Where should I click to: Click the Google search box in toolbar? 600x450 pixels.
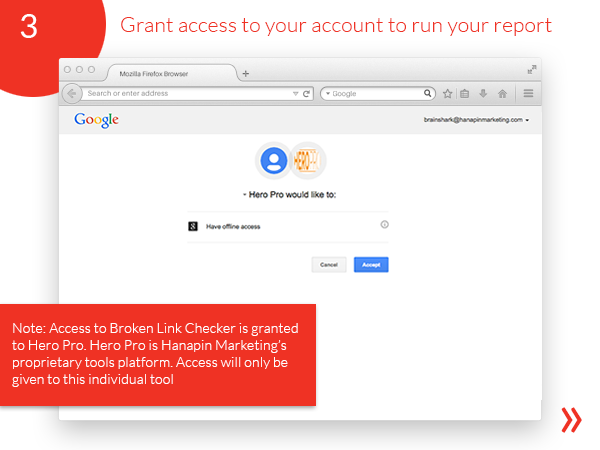[378, 93]
